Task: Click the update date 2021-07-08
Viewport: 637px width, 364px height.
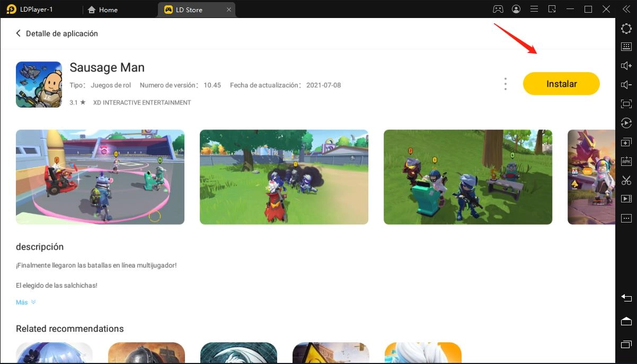Action: 323,85
